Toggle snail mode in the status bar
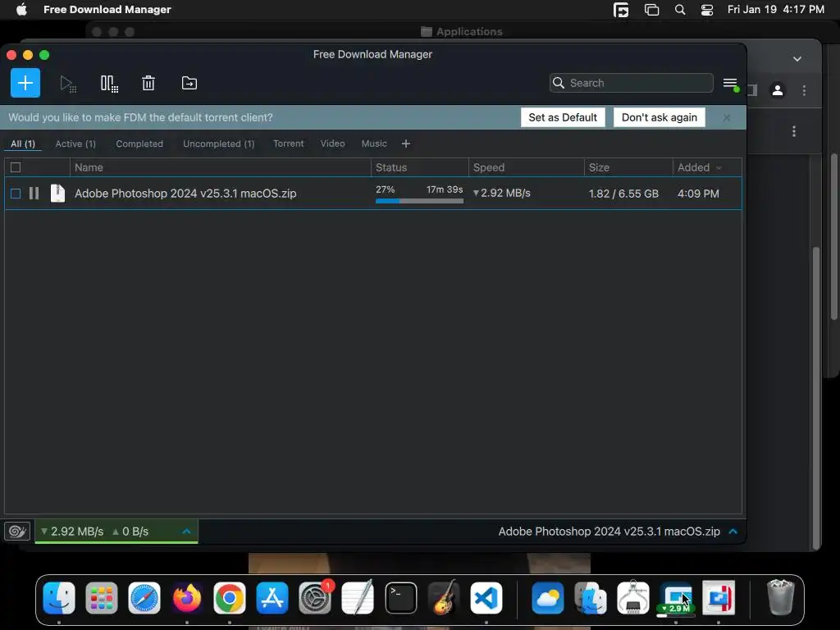 pos(17,532)
